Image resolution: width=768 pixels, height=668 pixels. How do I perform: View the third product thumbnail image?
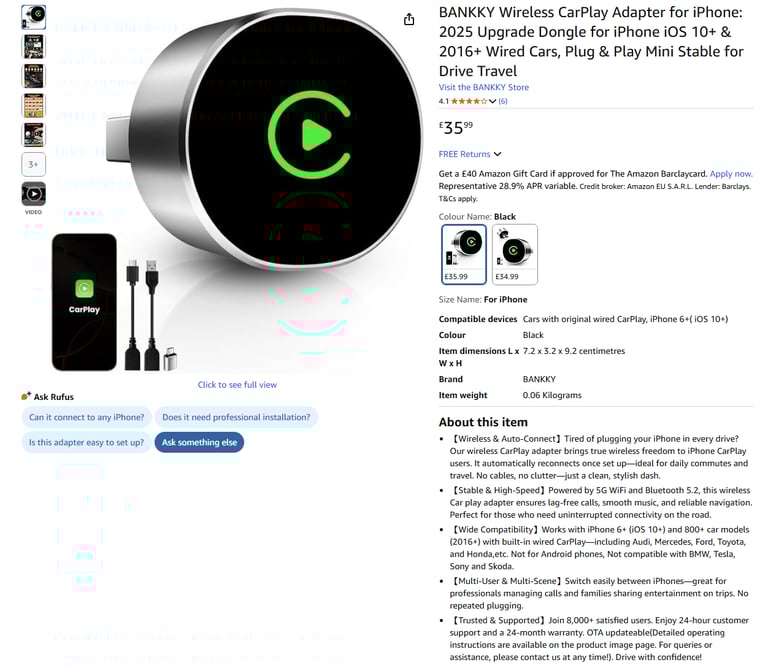(33, 76)
